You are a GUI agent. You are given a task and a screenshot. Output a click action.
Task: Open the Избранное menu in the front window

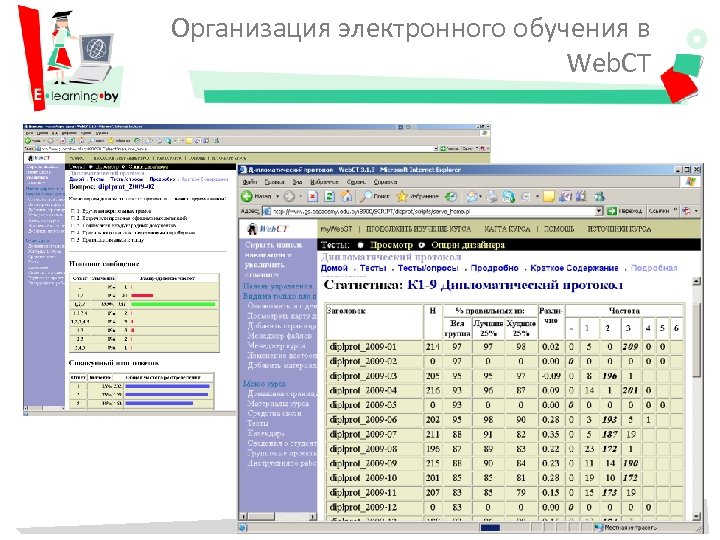click(x=324, y=182)
